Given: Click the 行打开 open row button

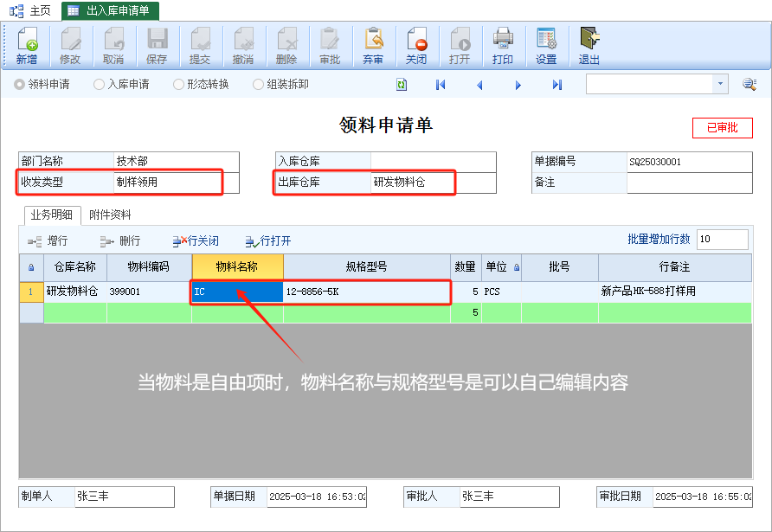Looking at the screenshot, I should tap(268, 240).
